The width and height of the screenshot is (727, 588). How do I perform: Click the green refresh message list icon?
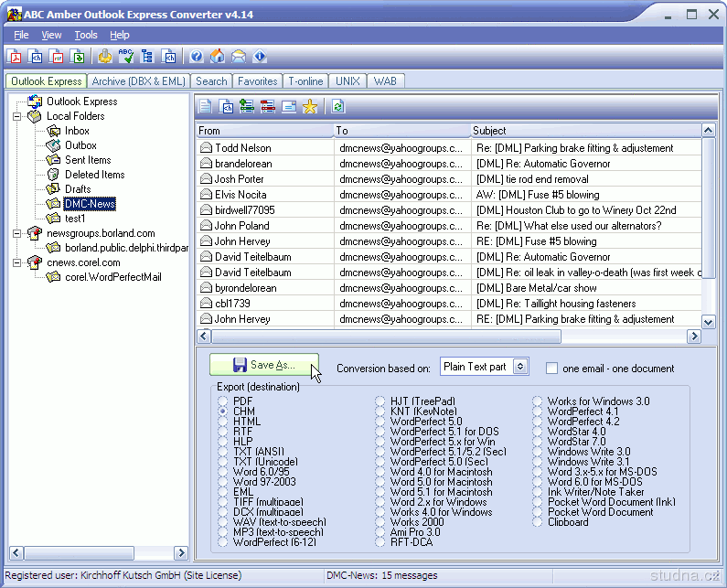(x=337, y=107)
